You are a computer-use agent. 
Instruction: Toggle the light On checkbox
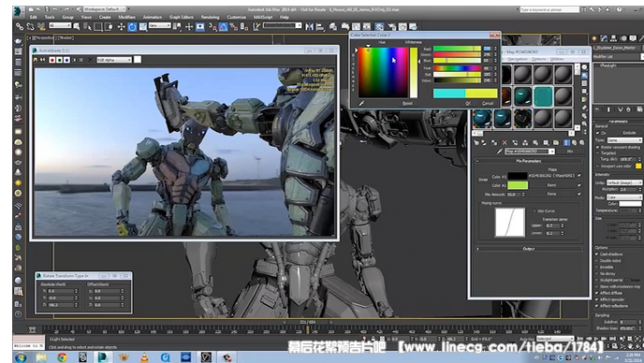pyautogui.click(x=597, y=133)
